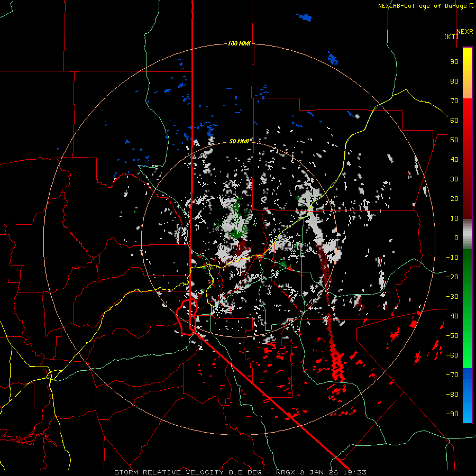Screen dimensions: 476x476
Task: Click the 90 value on velocity scale
Action: (454, 62)
